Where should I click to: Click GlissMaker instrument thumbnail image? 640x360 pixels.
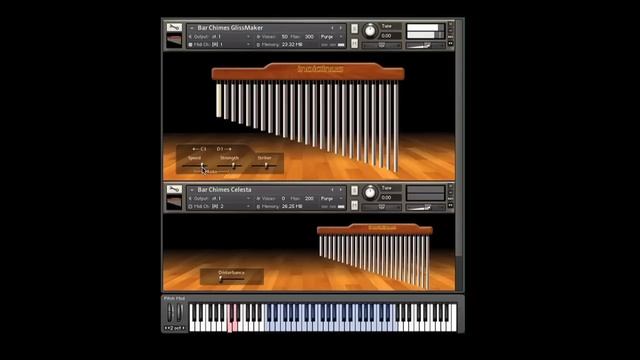174,40
